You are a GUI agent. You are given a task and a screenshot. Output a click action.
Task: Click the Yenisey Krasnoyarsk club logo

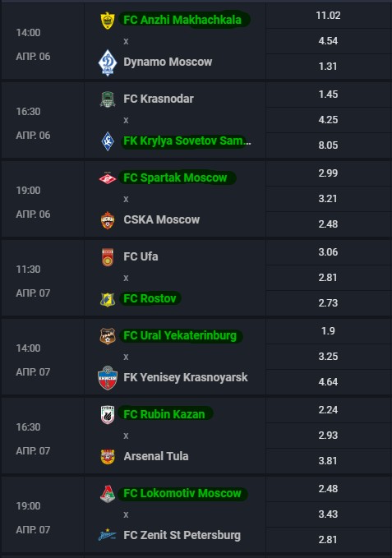pos(108,378)
